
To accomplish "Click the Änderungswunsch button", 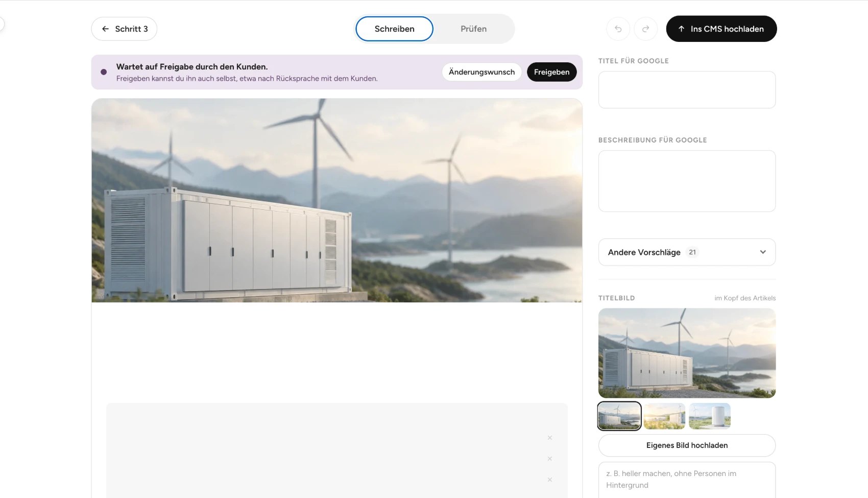I will (481, 72).
